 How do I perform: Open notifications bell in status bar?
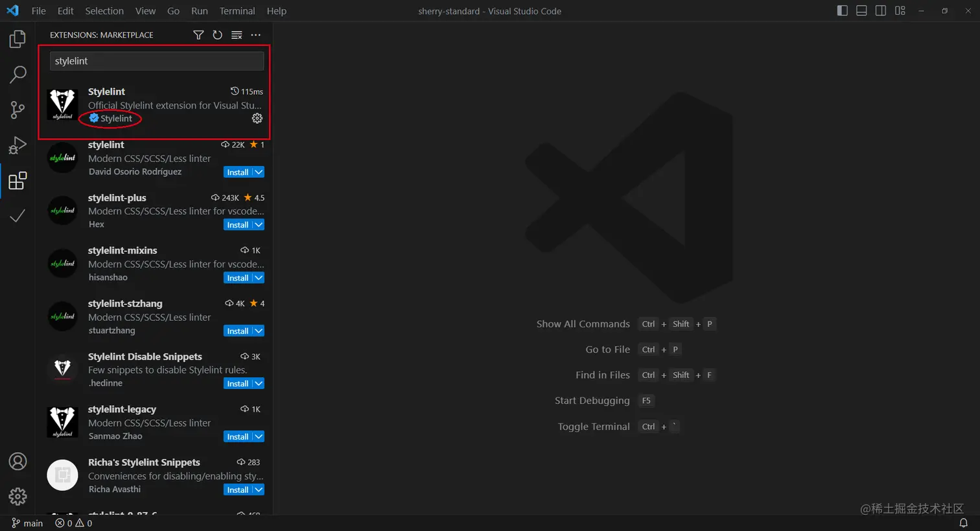tap(964, 523)
